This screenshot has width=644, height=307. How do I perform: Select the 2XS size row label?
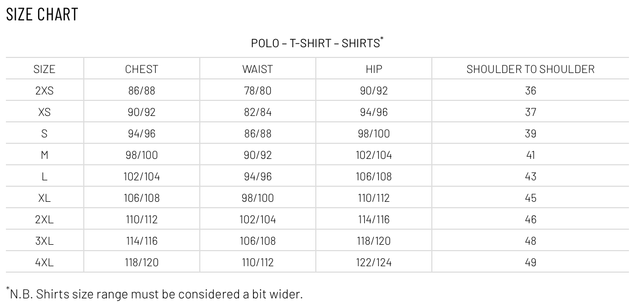45,90
